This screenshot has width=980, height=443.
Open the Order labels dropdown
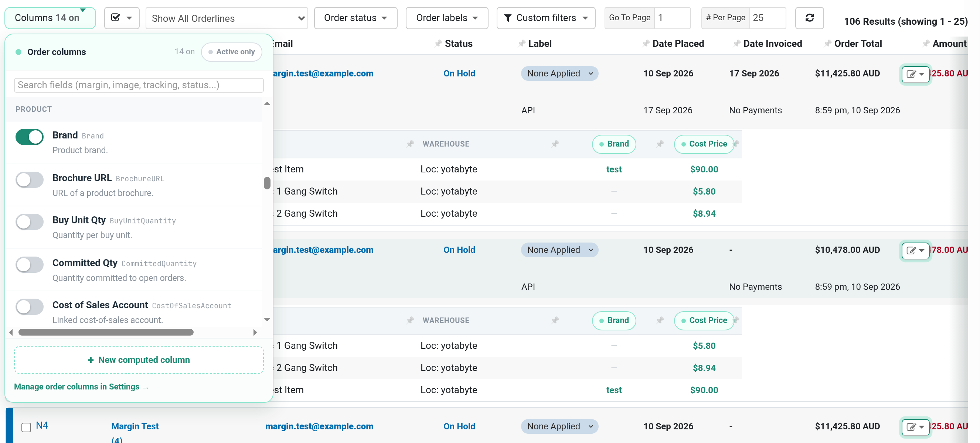click(447, 18)
